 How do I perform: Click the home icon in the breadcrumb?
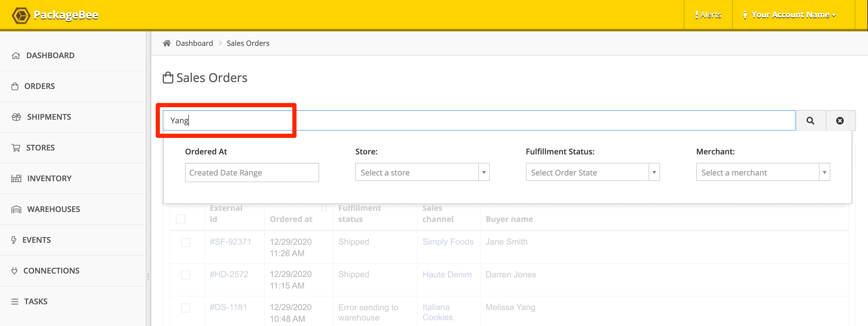(167, 43)
